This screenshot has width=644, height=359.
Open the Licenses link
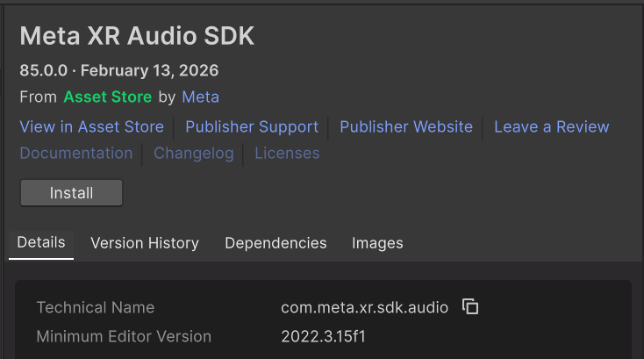[x=287, y=153]
